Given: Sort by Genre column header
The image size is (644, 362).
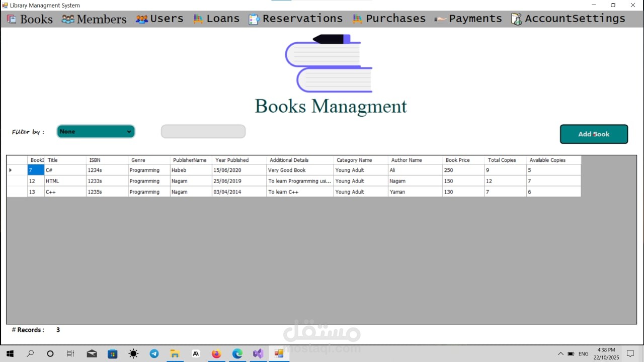Looking at the screenshot, I should 149,160.
